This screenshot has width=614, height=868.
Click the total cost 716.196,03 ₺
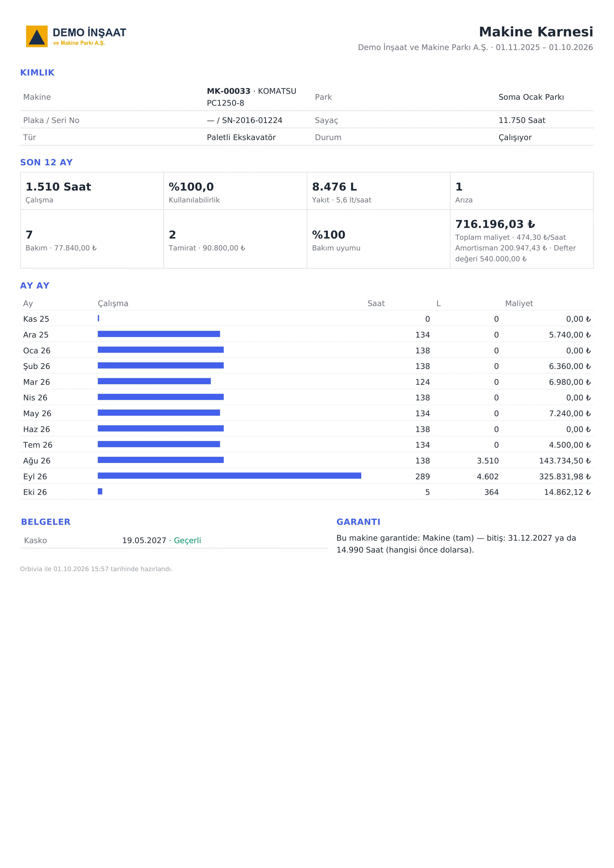[495, 224]
